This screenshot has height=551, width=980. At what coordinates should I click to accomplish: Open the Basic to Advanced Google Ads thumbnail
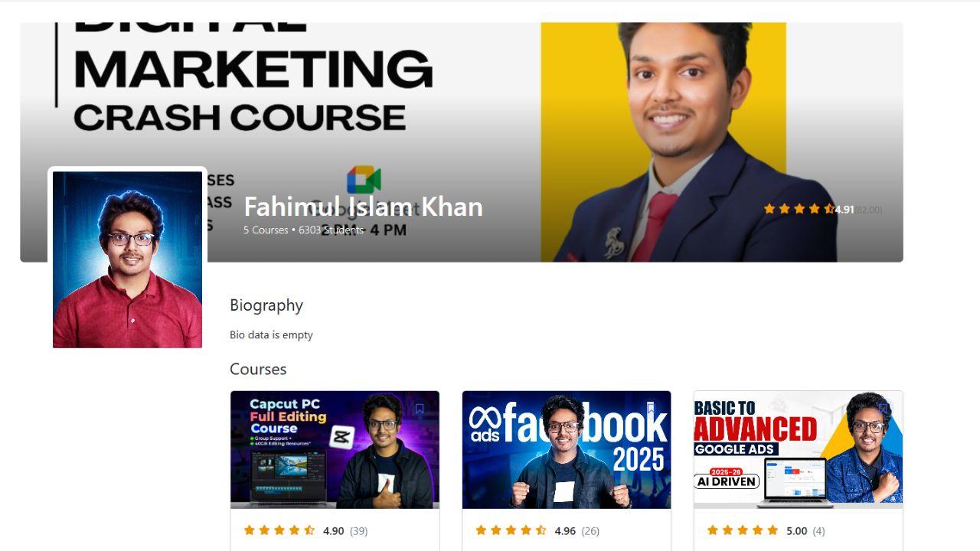[x=799, y=450]
